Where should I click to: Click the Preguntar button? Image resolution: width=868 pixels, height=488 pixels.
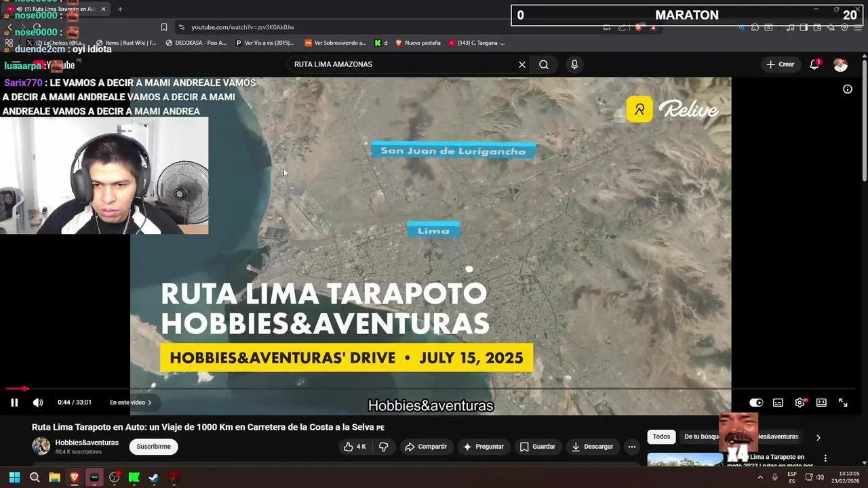[484, 447]
